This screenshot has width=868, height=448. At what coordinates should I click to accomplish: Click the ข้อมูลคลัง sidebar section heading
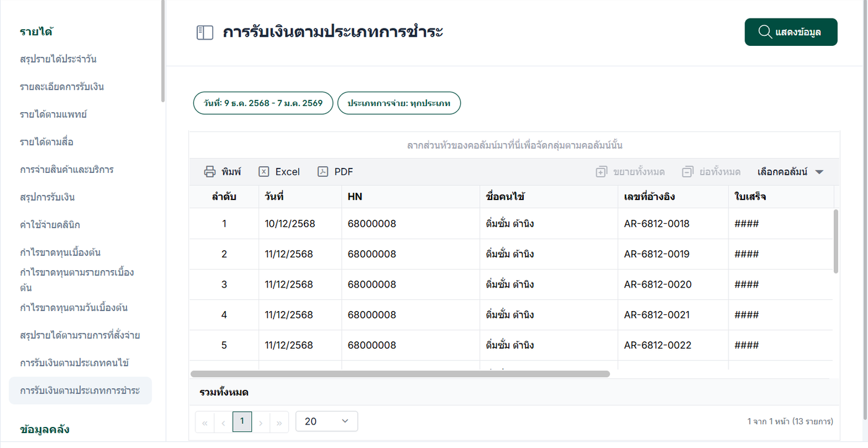pyautogui.click(x=45, y=429)
